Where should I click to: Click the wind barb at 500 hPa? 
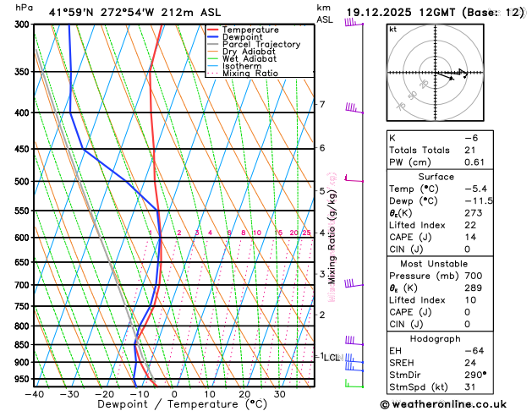coord(354,178)
